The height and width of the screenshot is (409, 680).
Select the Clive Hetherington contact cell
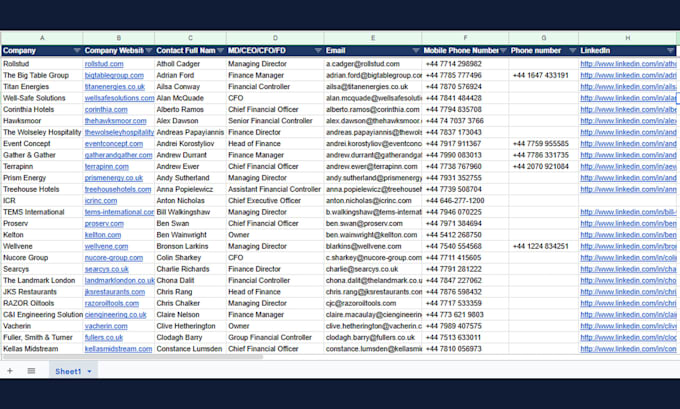click(x=190, y=326)
